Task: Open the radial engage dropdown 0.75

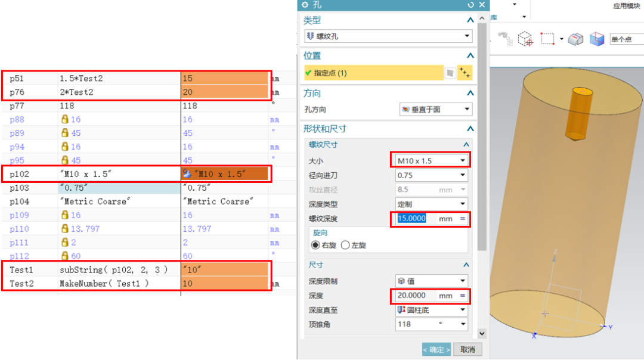Action: pos(431,175)
